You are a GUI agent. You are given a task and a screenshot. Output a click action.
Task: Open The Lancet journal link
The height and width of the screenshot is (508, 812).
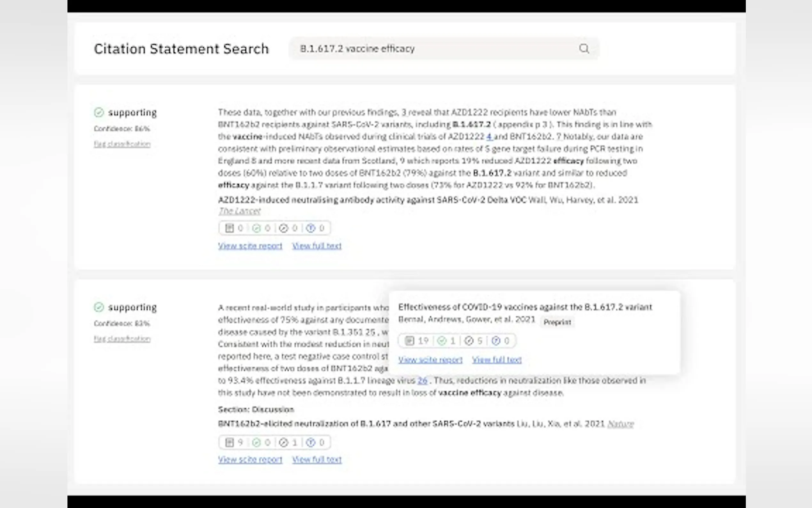coord(239,211)
